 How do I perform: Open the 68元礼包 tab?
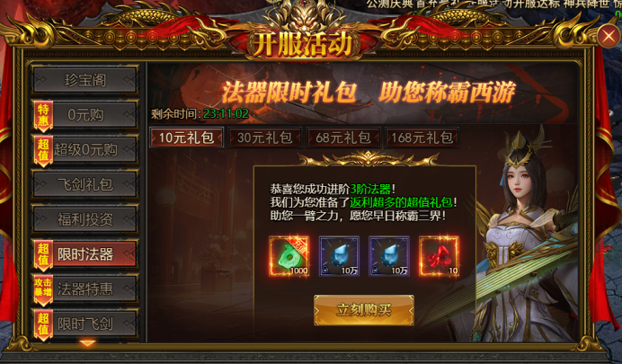343,138
